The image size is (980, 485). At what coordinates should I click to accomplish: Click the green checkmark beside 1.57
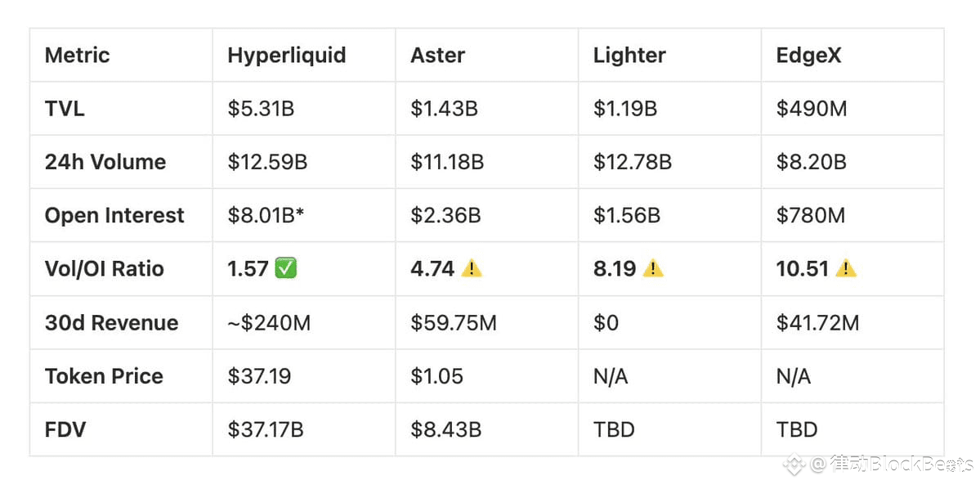click(x=286, y=268)
